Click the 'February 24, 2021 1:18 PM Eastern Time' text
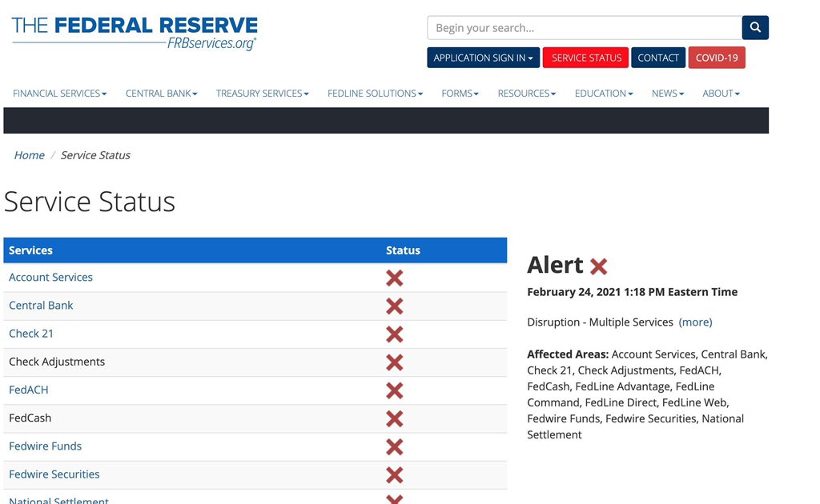Image resolution: width=820 pixels, height=504 pixels. (633, 292)
